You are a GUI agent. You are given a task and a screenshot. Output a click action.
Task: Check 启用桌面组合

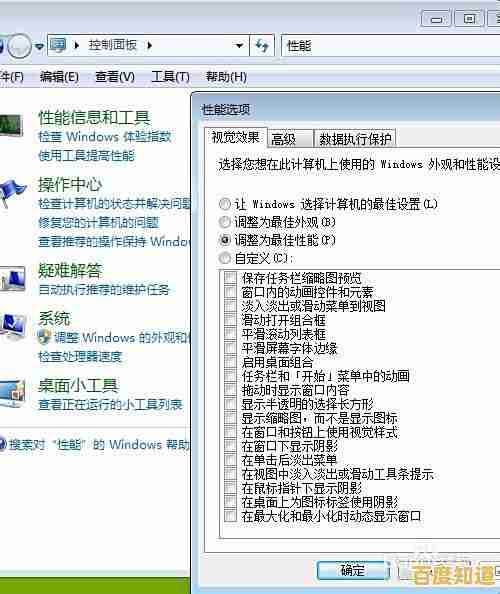pyautogui.click(x=230, y=362)
